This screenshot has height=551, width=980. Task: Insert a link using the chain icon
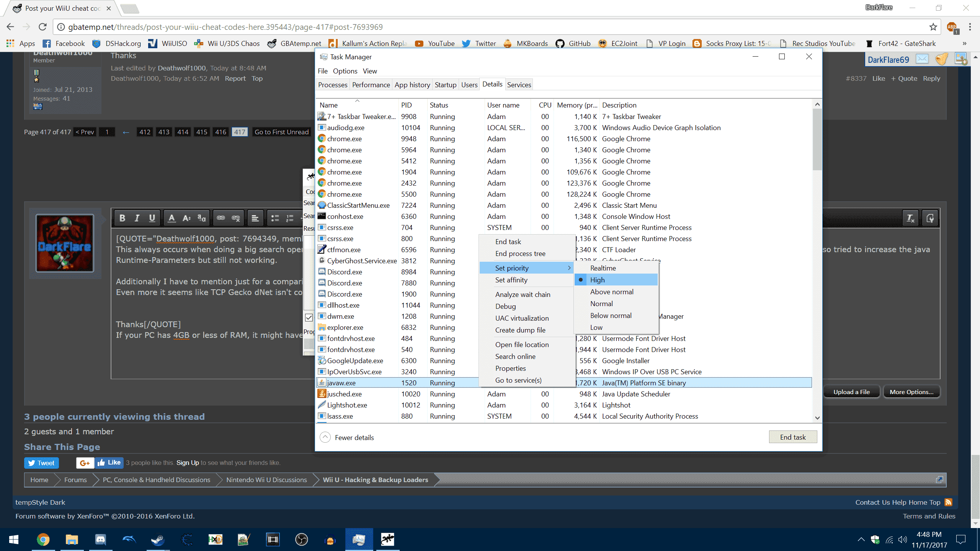click(221, 218)
